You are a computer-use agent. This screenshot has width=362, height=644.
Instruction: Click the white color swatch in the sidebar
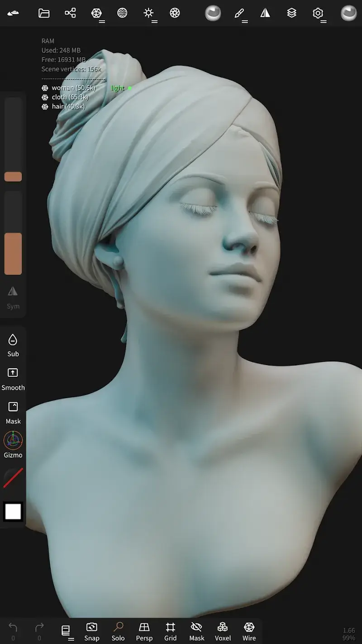[13, 512]
